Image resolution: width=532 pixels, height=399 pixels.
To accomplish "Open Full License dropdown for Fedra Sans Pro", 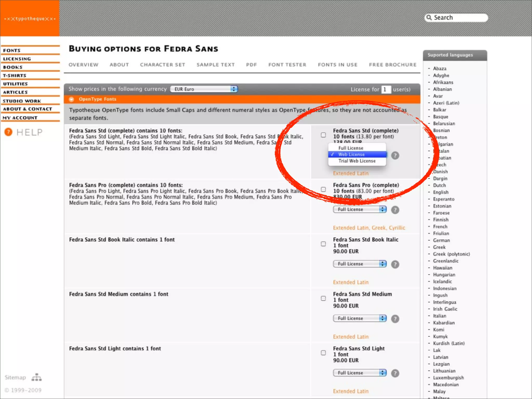I will 360,209.
